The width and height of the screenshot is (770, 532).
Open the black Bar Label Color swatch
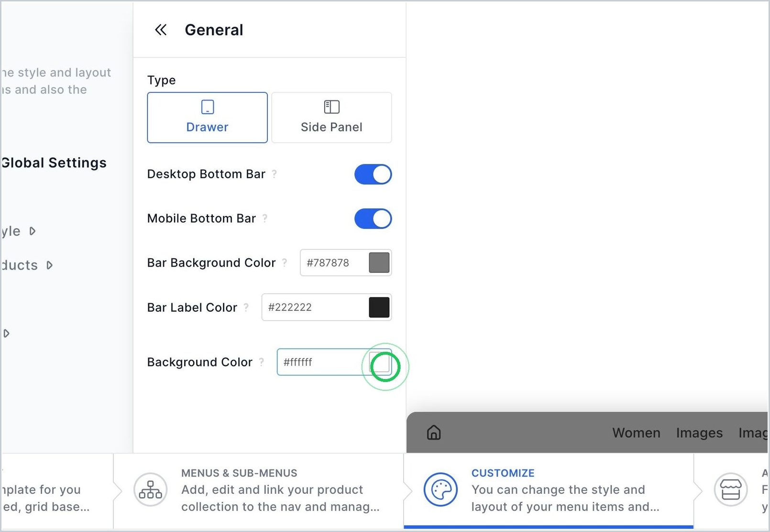point(379,307)
